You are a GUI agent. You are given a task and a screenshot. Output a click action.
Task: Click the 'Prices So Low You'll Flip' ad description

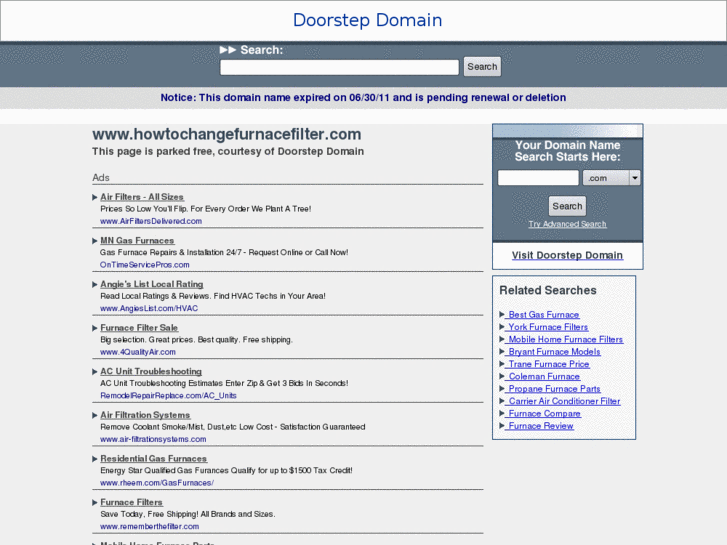205,209
